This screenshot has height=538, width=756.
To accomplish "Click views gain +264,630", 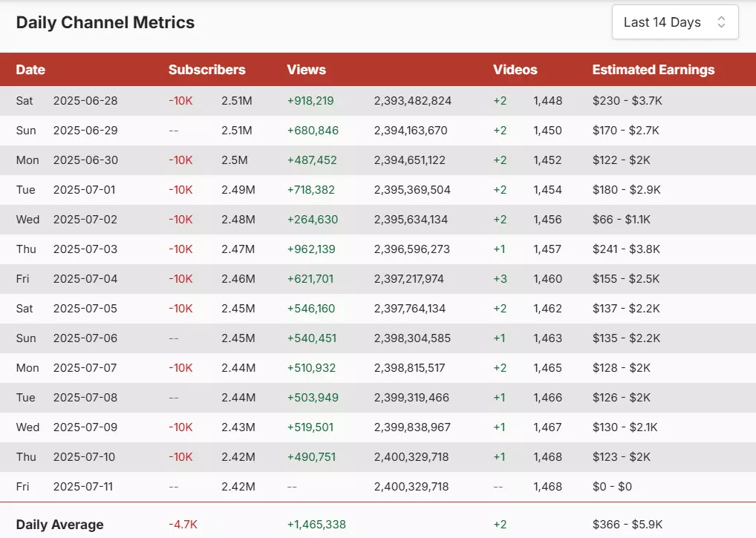I will (313, 220).
